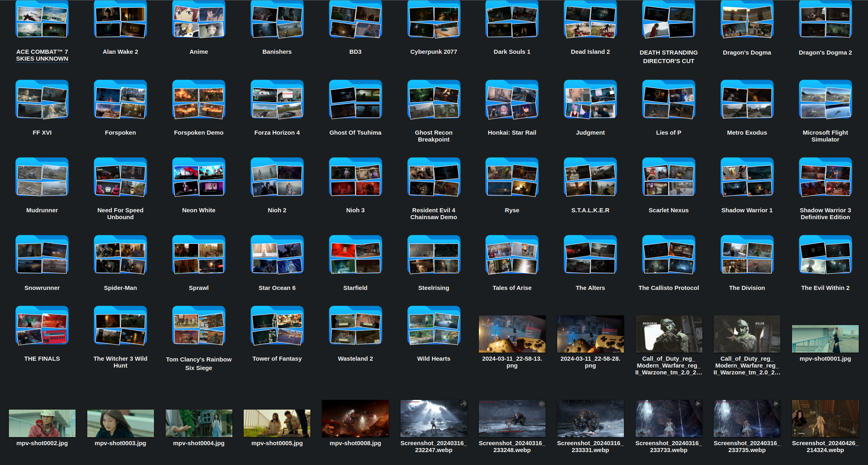Select mpv-shot0001.jpg thumbnail
868x465 pixels.
tap(826, 339)
